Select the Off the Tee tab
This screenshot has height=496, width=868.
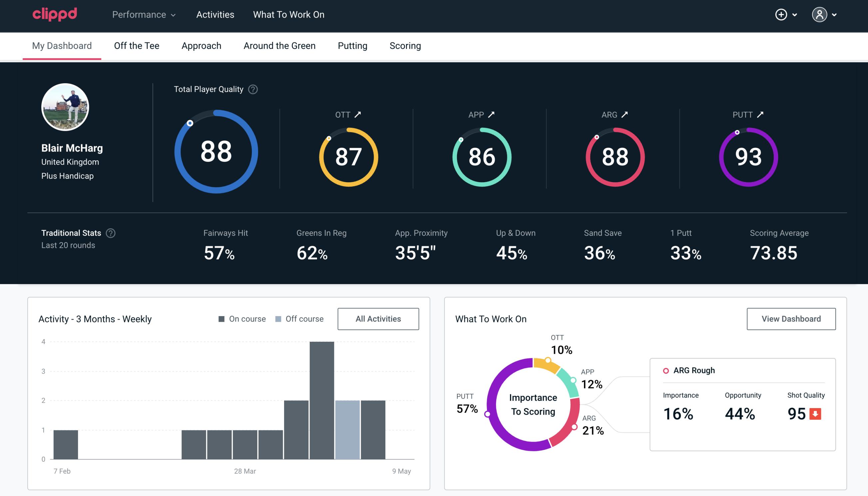[x=137, y=45]
